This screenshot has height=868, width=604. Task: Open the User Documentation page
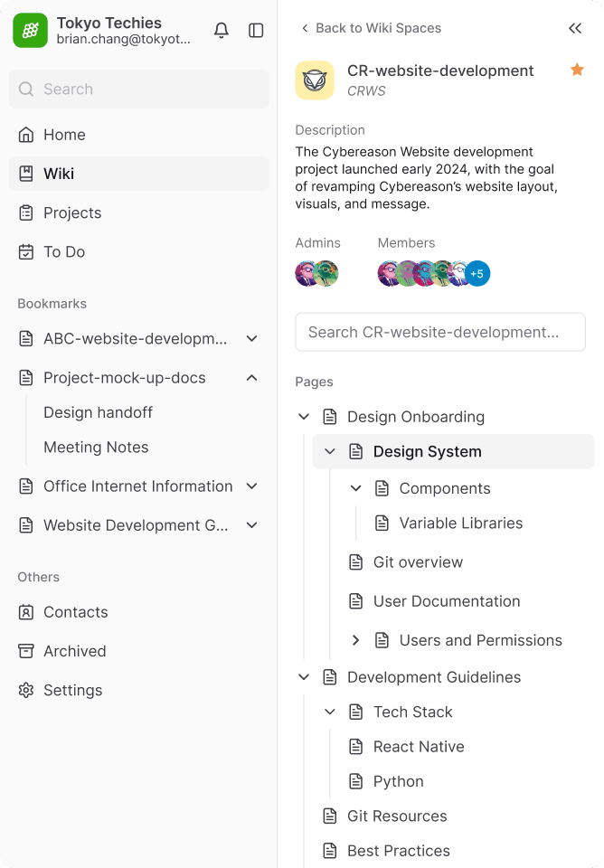coord(447,601)
